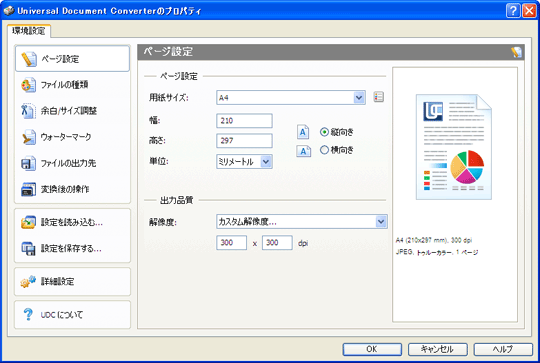Click the 設定を読み込む folder icon
The image size is (540, 363).
(28, 222)
